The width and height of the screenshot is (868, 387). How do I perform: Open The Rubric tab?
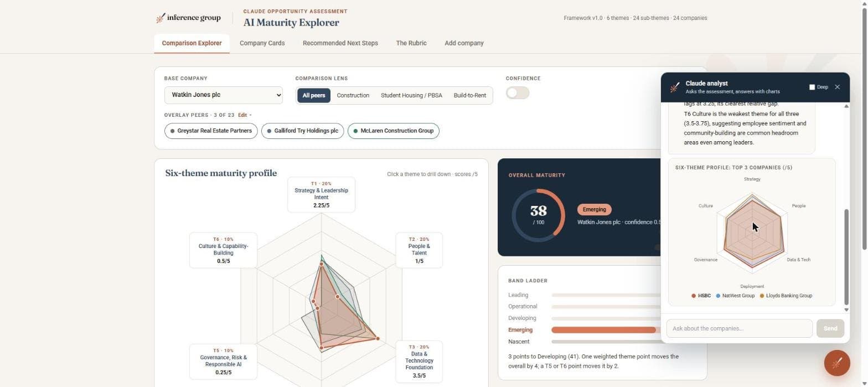pos(411,43)
